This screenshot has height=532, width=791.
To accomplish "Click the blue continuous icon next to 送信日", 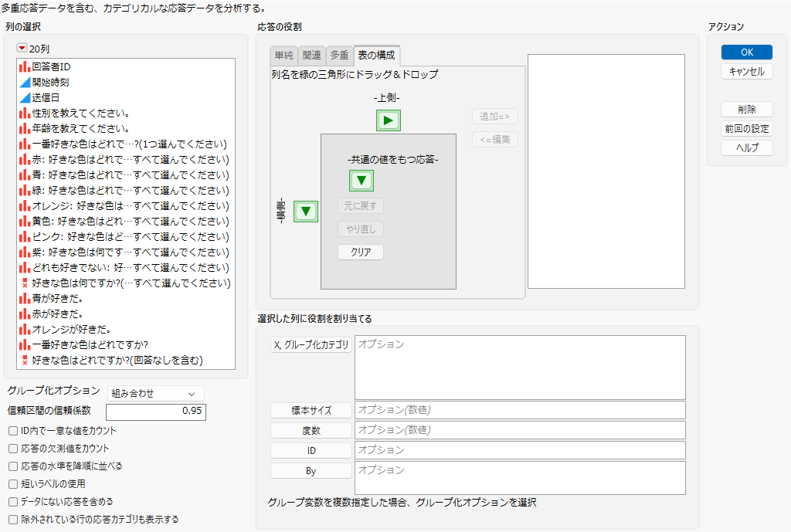I will pos(25,98).
